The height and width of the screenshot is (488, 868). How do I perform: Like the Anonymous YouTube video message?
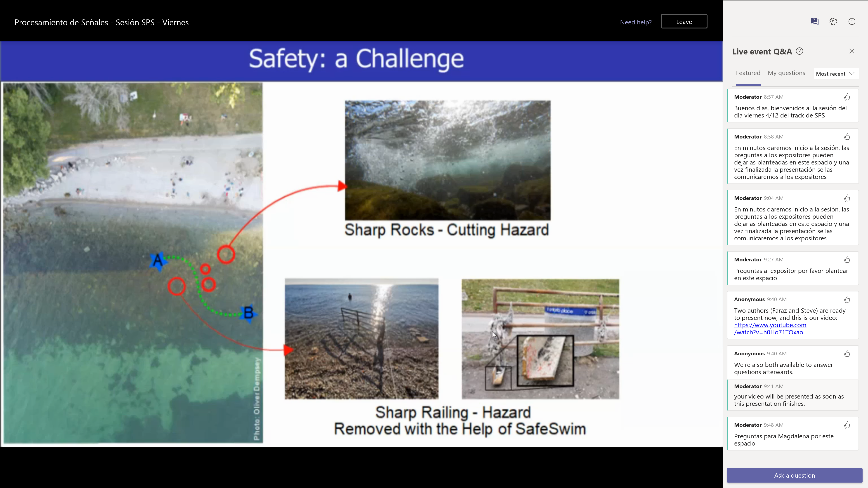(x=847, y=299)
